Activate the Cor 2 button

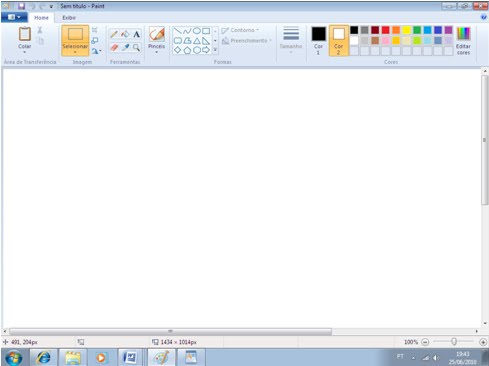click(338, 41)
